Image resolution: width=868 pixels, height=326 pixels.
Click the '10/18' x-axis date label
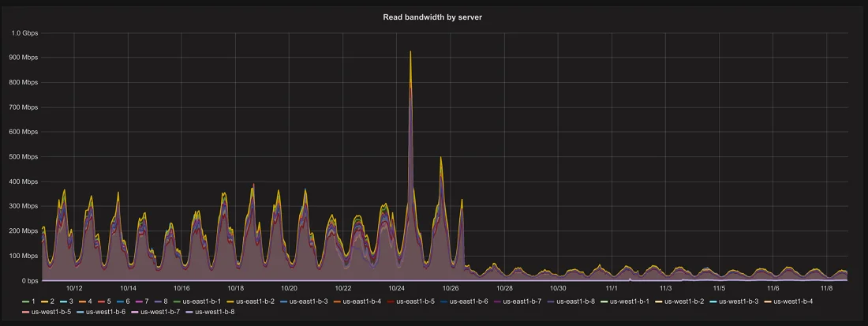[235, 288]
